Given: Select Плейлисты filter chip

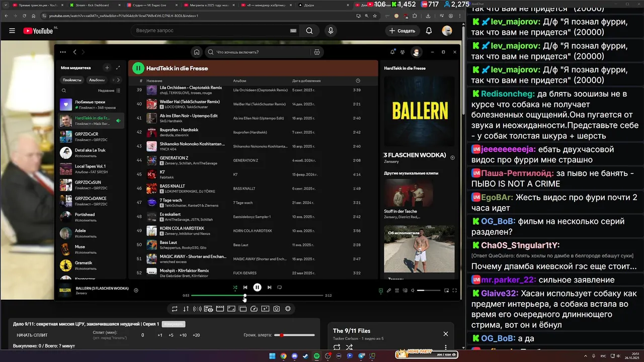Looking at the screenshot, I should click(x=72, y=80).
